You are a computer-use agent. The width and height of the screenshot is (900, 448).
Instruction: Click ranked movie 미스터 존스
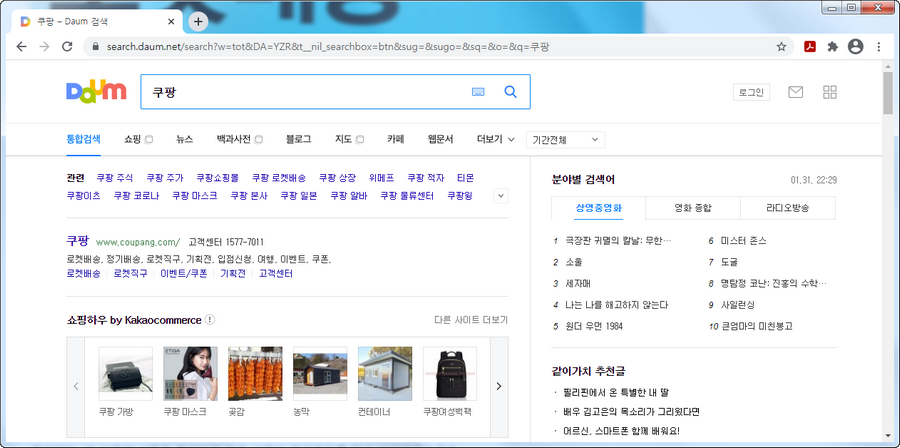(x=743, y=241)
